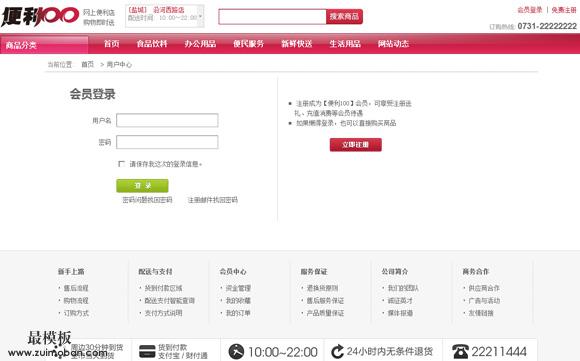Click the 会员登录 link at top right
The width and height of the screenshot is (580, 361).
pos(530,10)
